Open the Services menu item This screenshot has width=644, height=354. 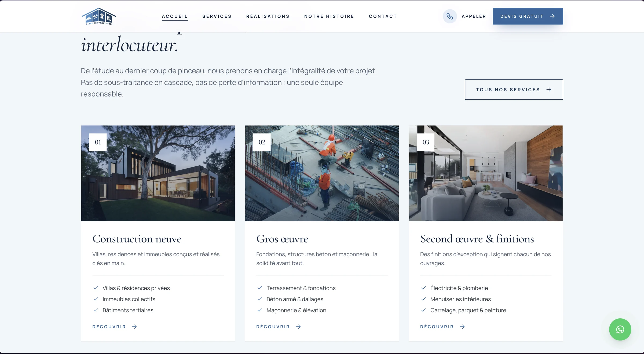217,16
